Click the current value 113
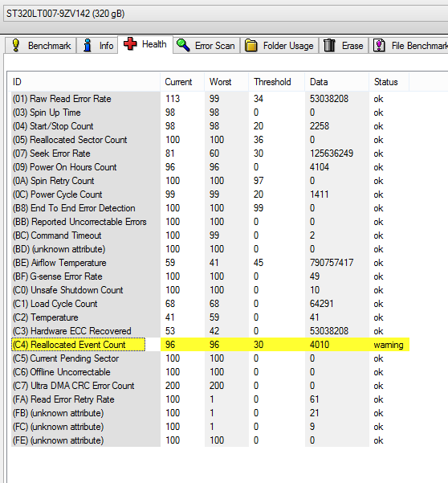448x483 pixels. 173,99
